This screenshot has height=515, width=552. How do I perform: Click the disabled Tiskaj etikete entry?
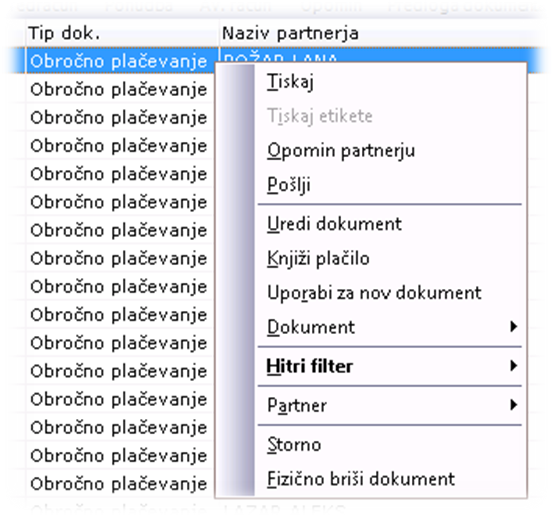click(319, 116)
